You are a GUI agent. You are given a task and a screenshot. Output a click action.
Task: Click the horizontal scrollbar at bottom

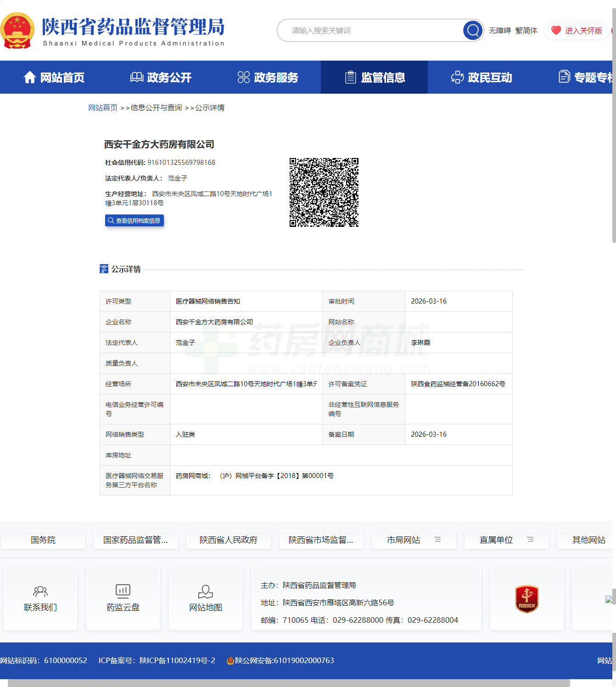288,683
